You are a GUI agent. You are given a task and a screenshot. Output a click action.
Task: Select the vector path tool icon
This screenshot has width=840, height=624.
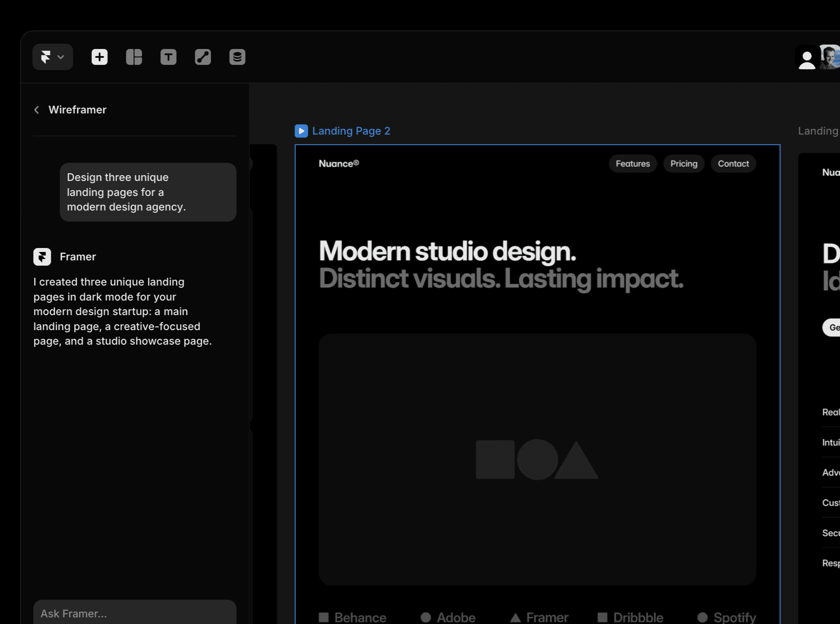click(203, 57)
